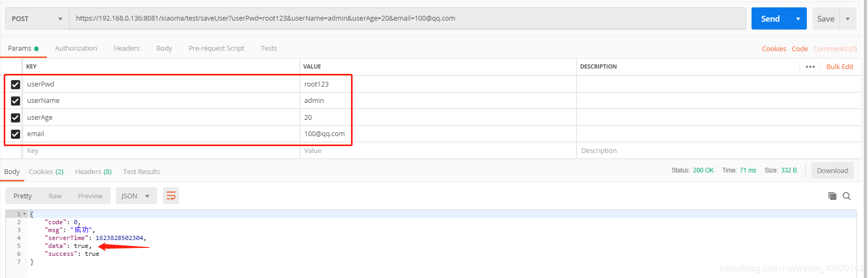Open the response Cookies (2) tab
The width and height of the screenshot is (868, 278).
[46, 171]
